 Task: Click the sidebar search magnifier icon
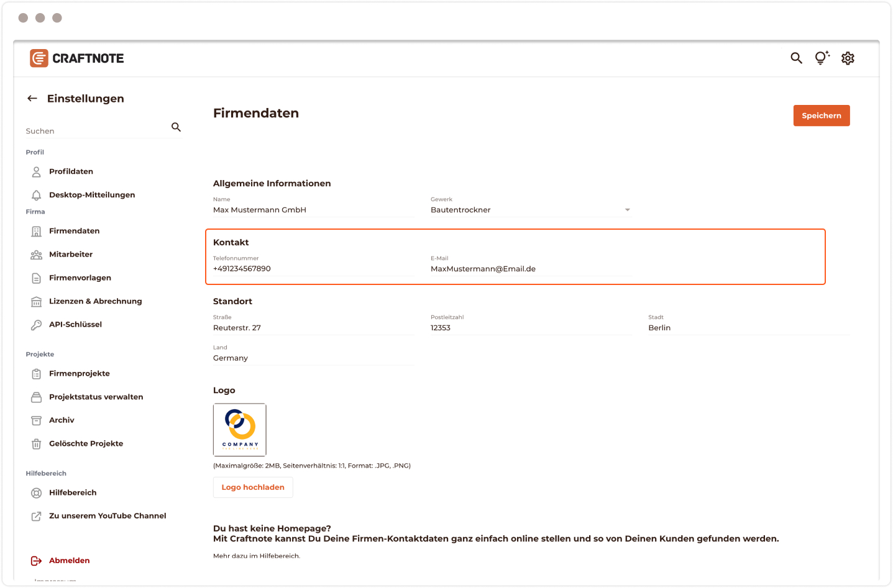coord(176,127)
